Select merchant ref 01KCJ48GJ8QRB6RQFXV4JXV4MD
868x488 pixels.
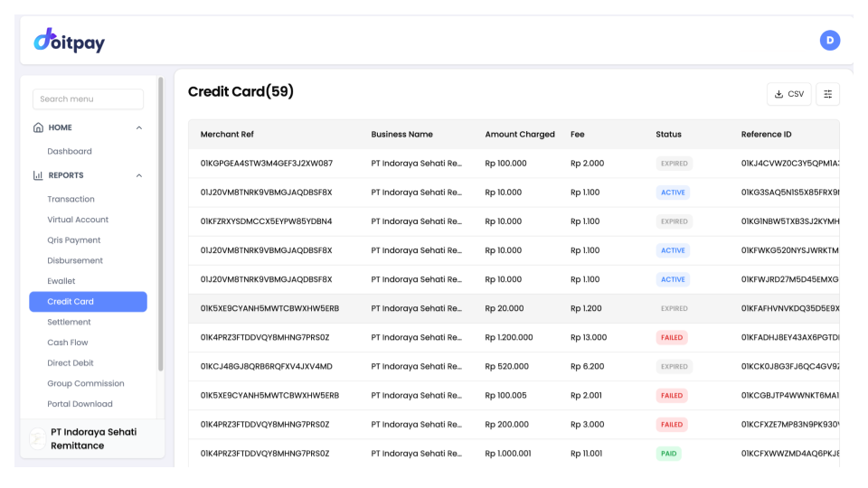pyautogui.click(x=266, y=366)
